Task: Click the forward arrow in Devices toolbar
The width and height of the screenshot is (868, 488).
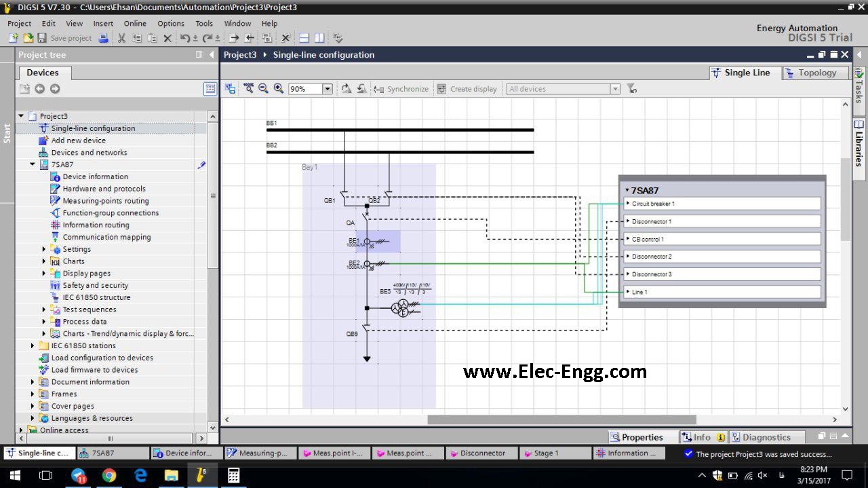Action: pos(55,89)
